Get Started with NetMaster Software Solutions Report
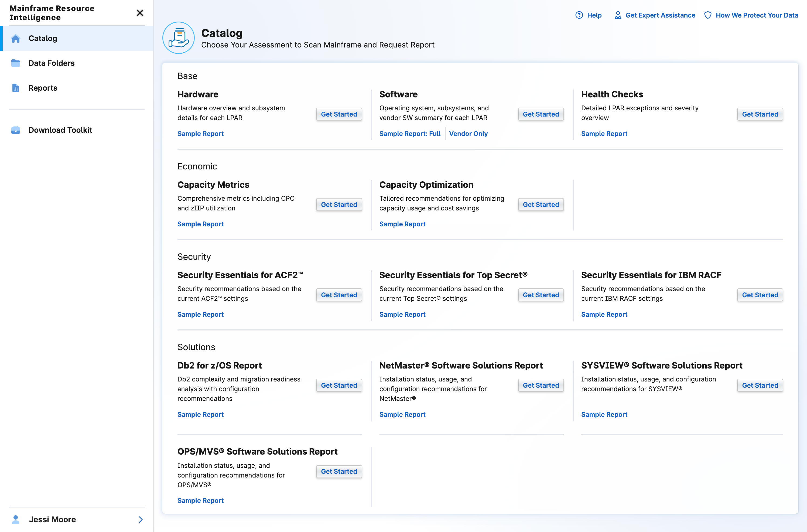The height and width of the screenshot is (532, 807). point(541,385)
